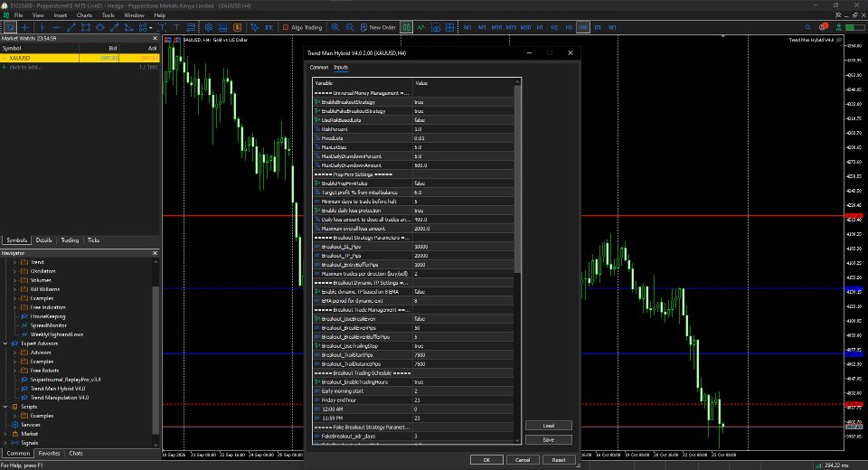
Task: Click the 'click to add...' symbol field
Action: [25, 67]
